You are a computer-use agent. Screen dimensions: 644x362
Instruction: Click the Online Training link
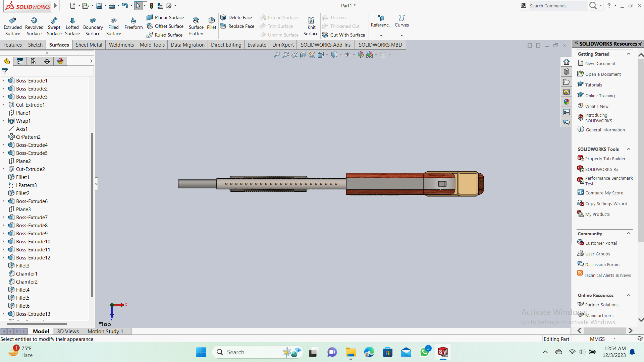click(x=600, y=96)
